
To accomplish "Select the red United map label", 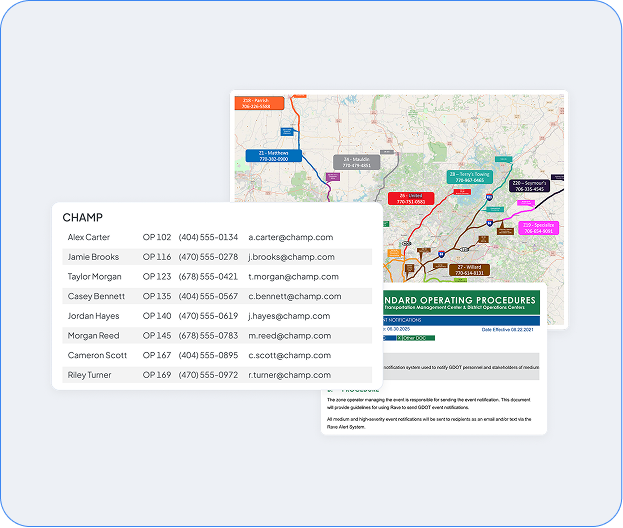I will tap(411, 199).
